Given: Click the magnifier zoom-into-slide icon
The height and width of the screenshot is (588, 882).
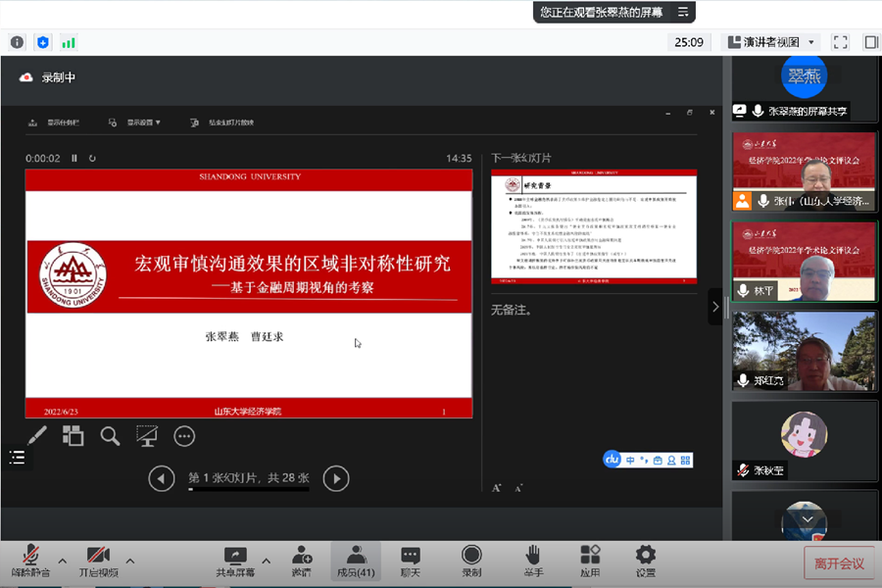Looking at the screenshot, I should (110, 436).
